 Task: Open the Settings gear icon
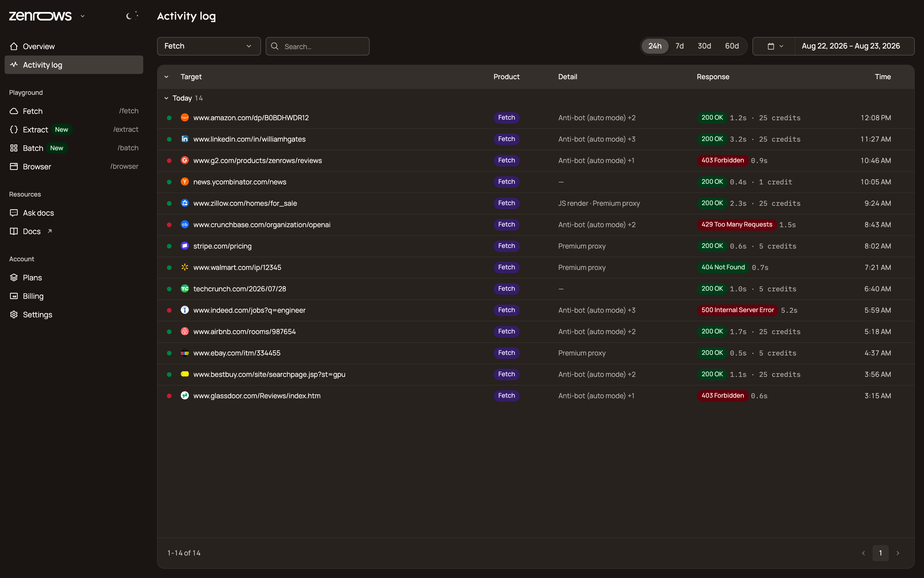(x=14, y=314)
